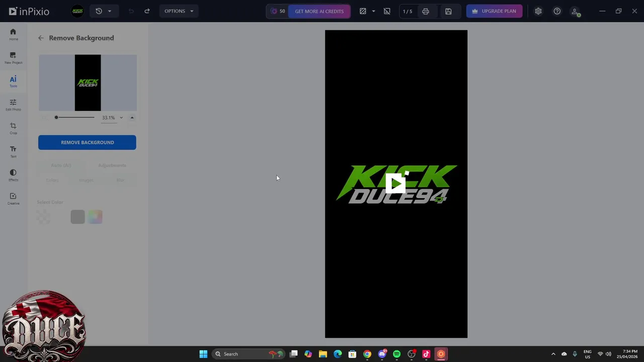Open the Effects panel
This screenshot has height=362, width=644.
pyautogui.click(x=13, y=175)
